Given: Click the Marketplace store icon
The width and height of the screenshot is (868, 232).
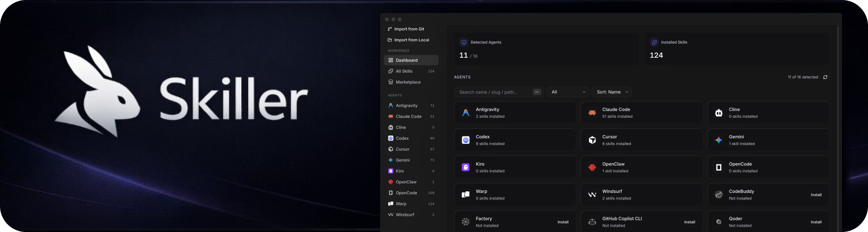Looking at the screenshot, I should coord(391,82).
